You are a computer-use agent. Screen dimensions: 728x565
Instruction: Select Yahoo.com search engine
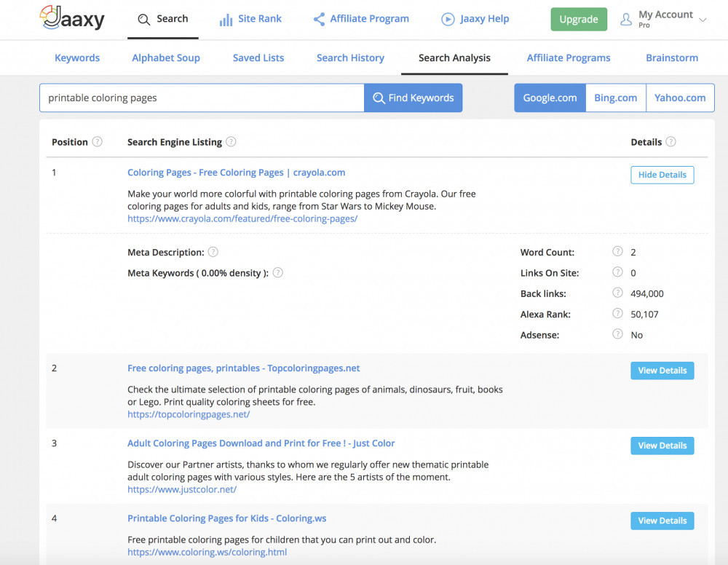tap(680, 98)
